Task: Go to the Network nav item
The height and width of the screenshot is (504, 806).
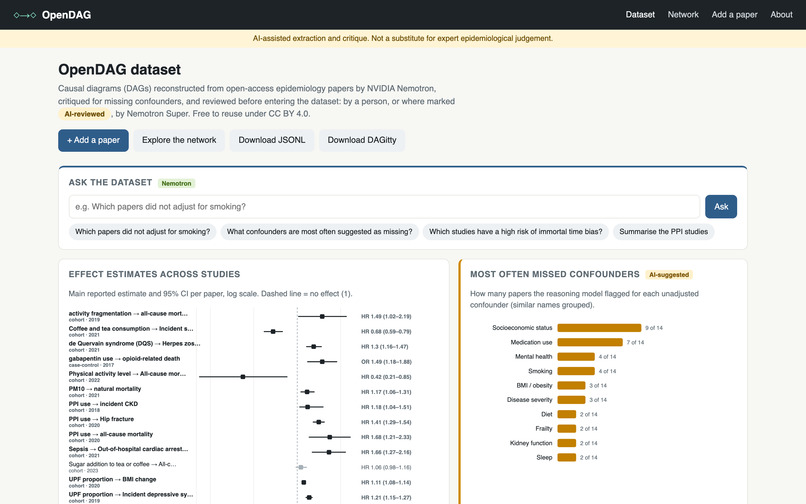Action: (683, 14)
